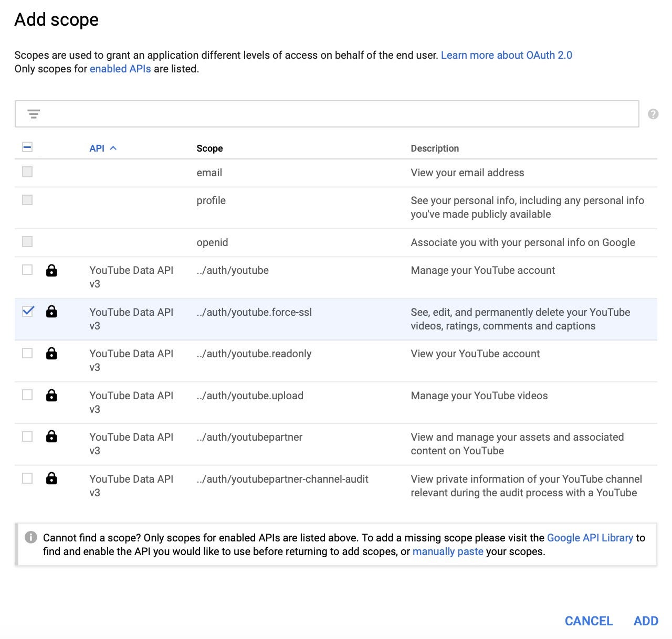Click the email scope text
This screenshot has width=672, height=639.
(209, 173)
